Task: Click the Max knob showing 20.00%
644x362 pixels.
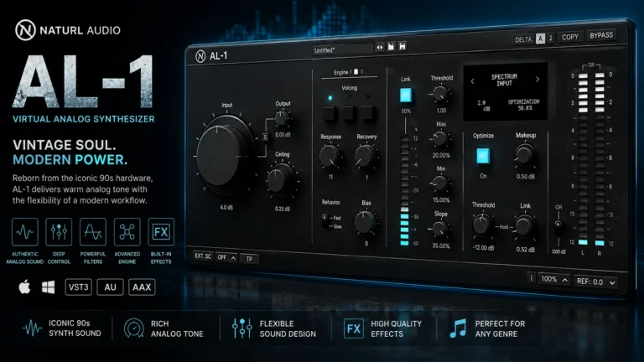Action: 440,139
